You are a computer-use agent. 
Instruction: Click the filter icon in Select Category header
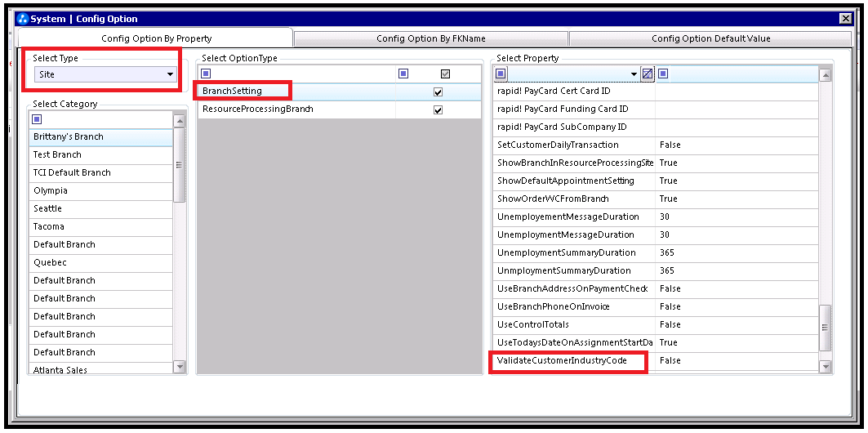37,119
